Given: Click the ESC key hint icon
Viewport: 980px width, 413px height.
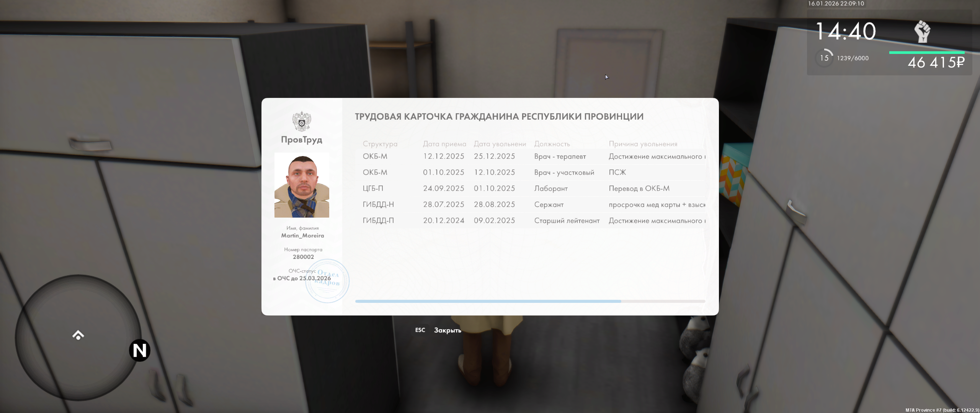Looking at the screenshot, I should pyautogui.click(x=420, y=330).
